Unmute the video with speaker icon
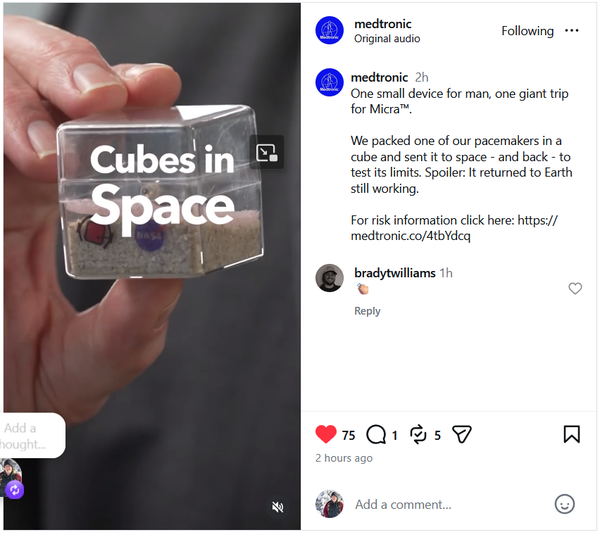This screenshot has height=537, width=600. (x=278, y=508)
